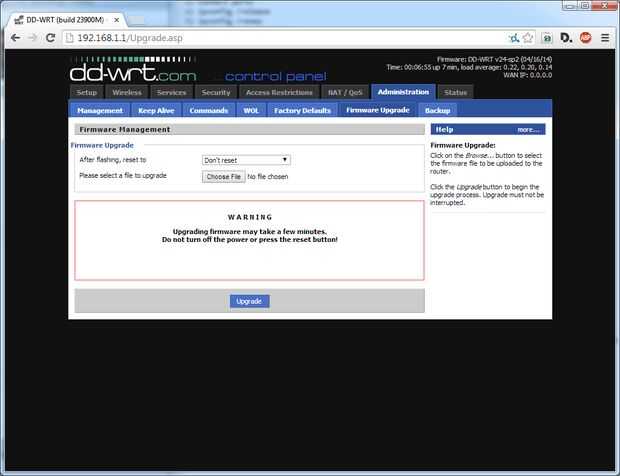Switch to the Factory Defaults sub-tab

(302, 110)
